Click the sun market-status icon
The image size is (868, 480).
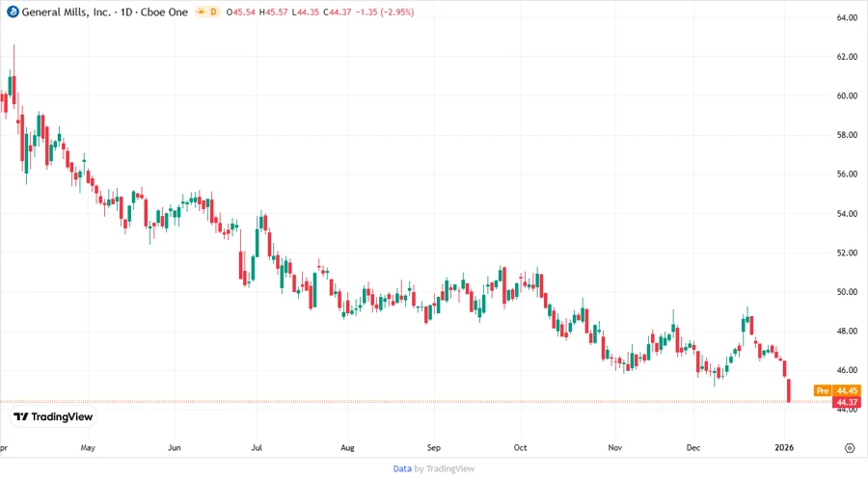(x=201, y=12)
